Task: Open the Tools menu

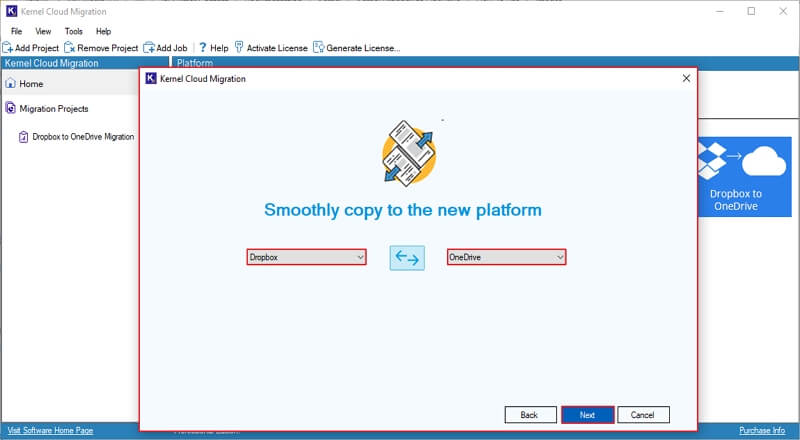Action: click(73, 31)
